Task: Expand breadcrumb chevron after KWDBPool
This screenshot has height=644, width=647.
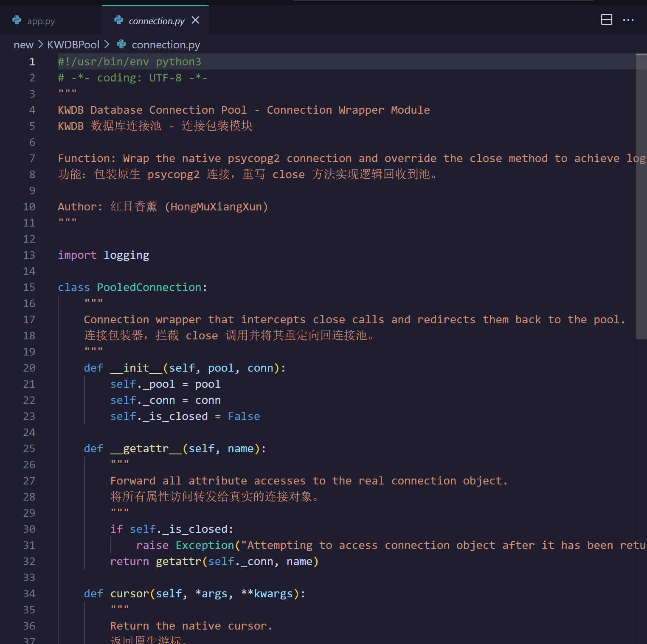Action: pyautogui.click(x=107, y=44)
